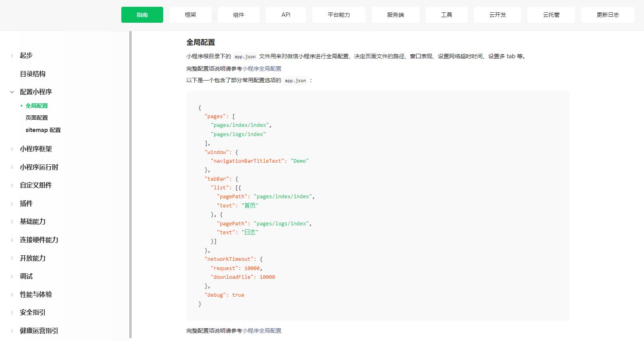The width and height of the screenshot is (644, 341).
Task: Click the "首页" string in the code
Action: 250,205
